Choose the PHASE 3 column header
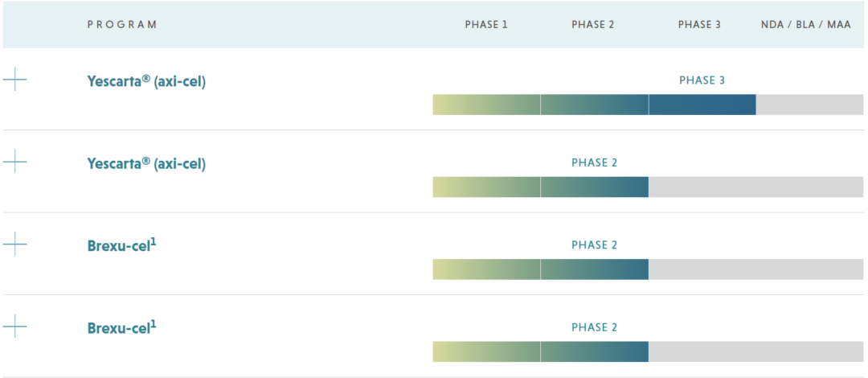Image resolution: width=868 pixels, height=378 pixels. (x=699, y=25)
